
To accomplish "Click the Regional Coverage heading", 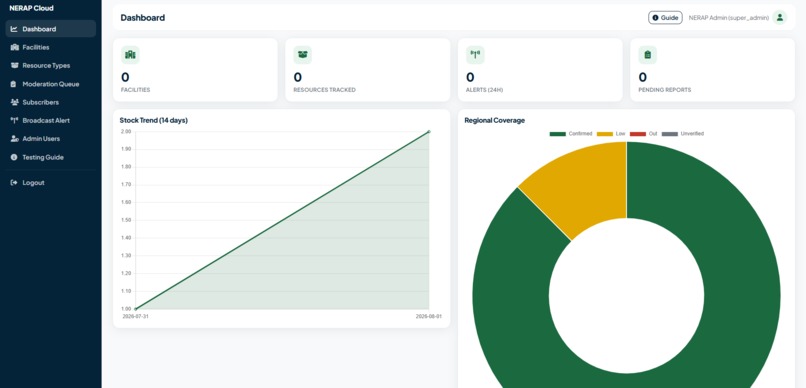I will (x=494, y=120).
